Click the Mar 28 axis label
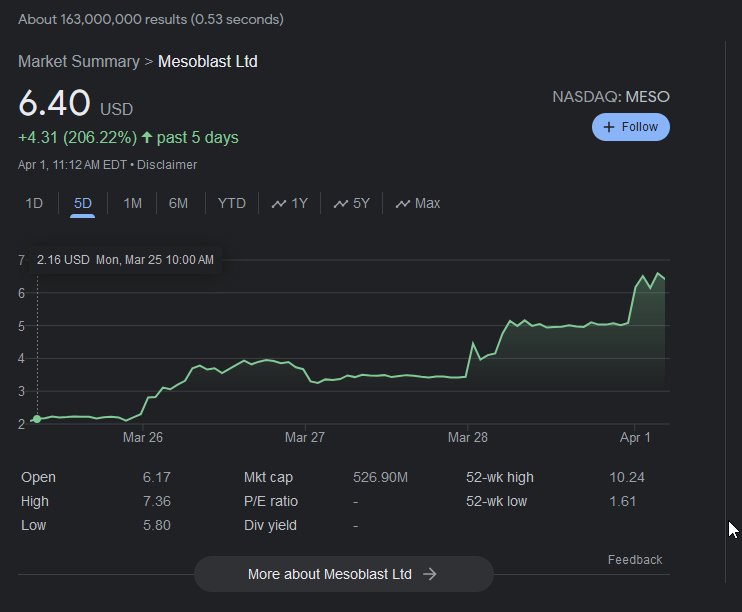The height and width of the screenshot is (612, 742). coord(468,437)
